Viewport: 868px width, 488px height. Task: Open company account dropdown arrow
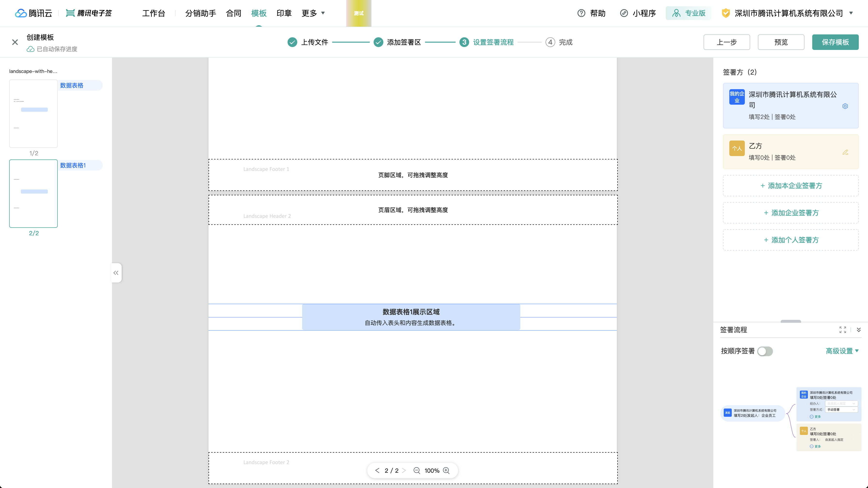(851, 13)
